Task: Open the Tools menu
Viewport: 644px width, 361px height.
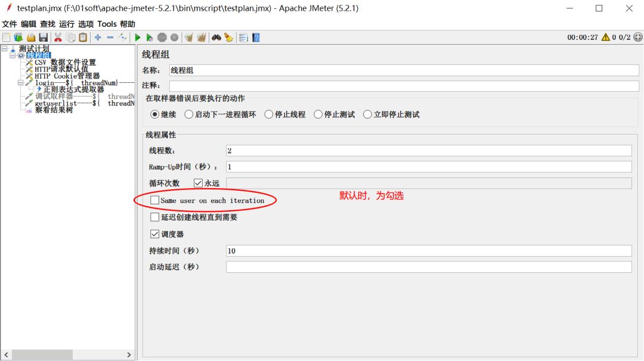Action: pyautogui.click(x=107, y=24)
